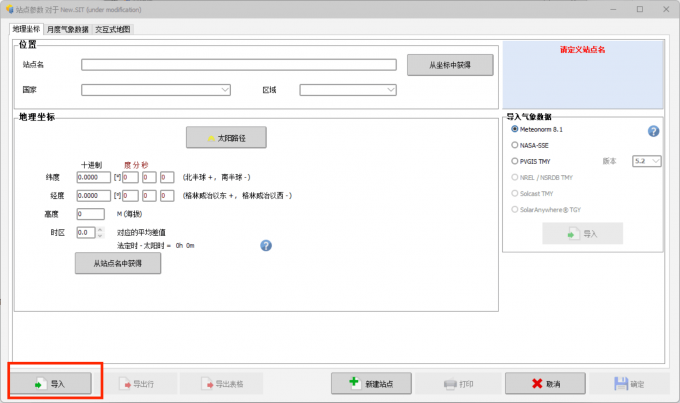Click the longitude degrees field
Viewport: 680px width, 403px height.
pos(131,195)
